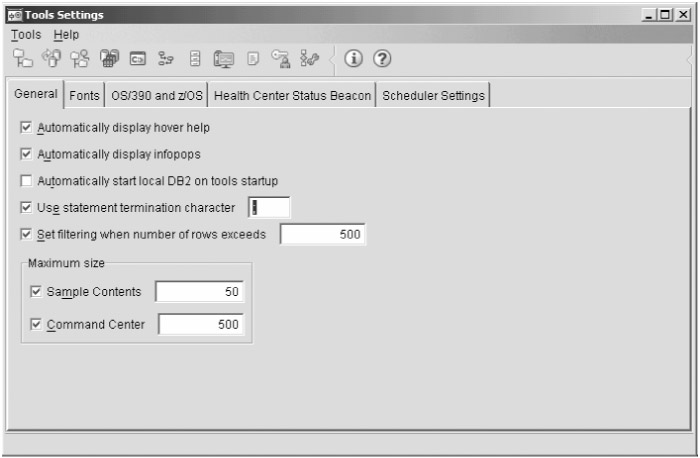Open the Tools menu
Image resolution: width=700 pixels, height=458 pixels.
(x=26, y=34)
